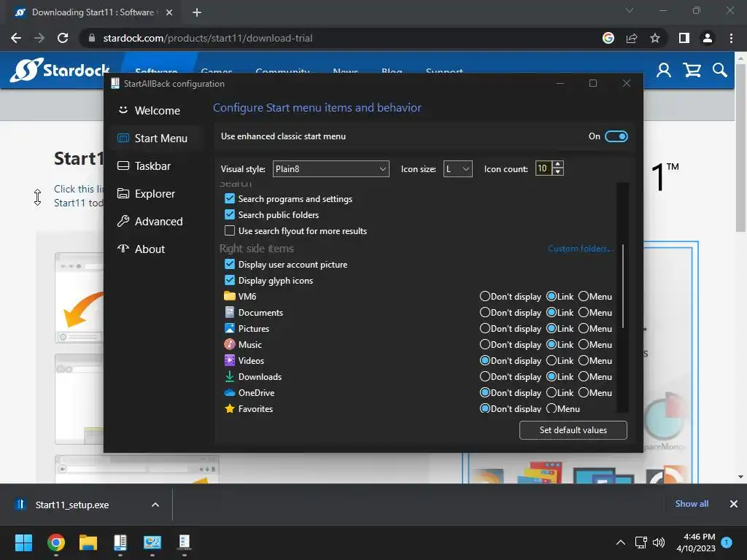Screen dimensions: 747x560
Task: Set Videos to Link
Action: click(x=551, y=360)
